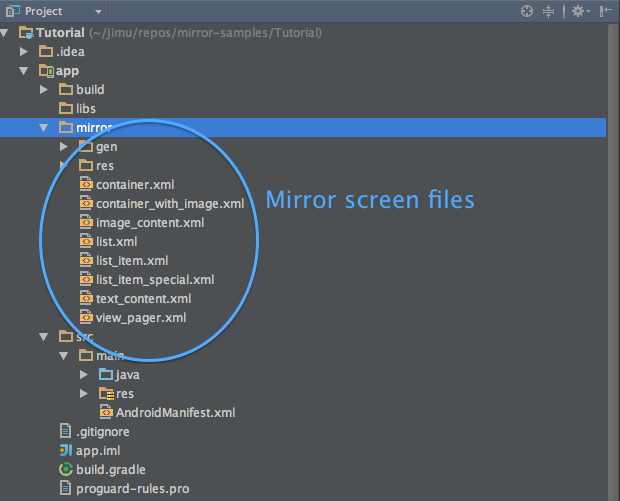Click the app.iml module file icon

click(x=67, y=450)
